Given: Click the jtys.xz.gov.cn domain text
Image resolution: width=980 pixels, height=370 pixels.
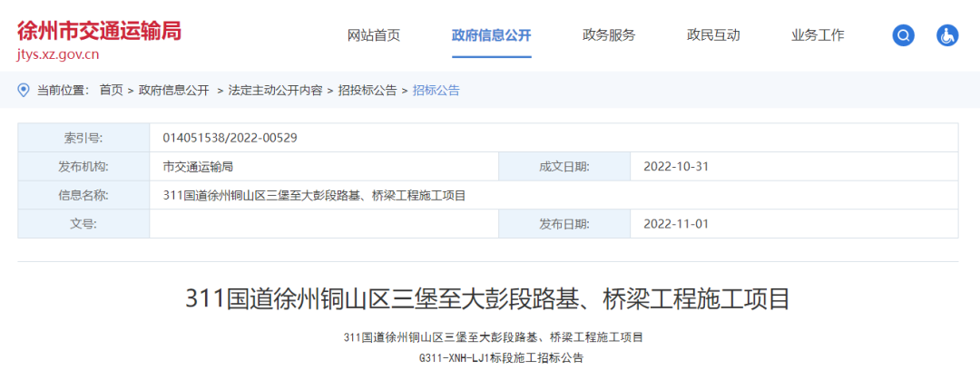Looking at the screenshot, I should click(58, 54).
